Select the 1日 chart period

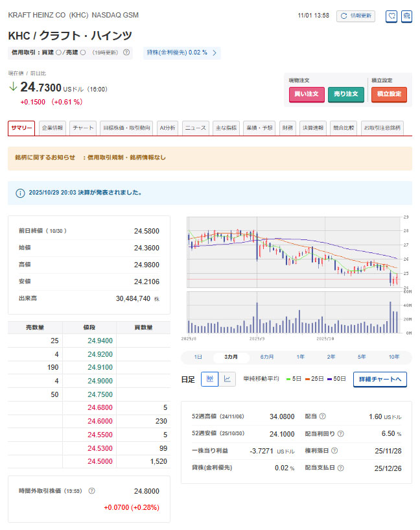point(198,357)
